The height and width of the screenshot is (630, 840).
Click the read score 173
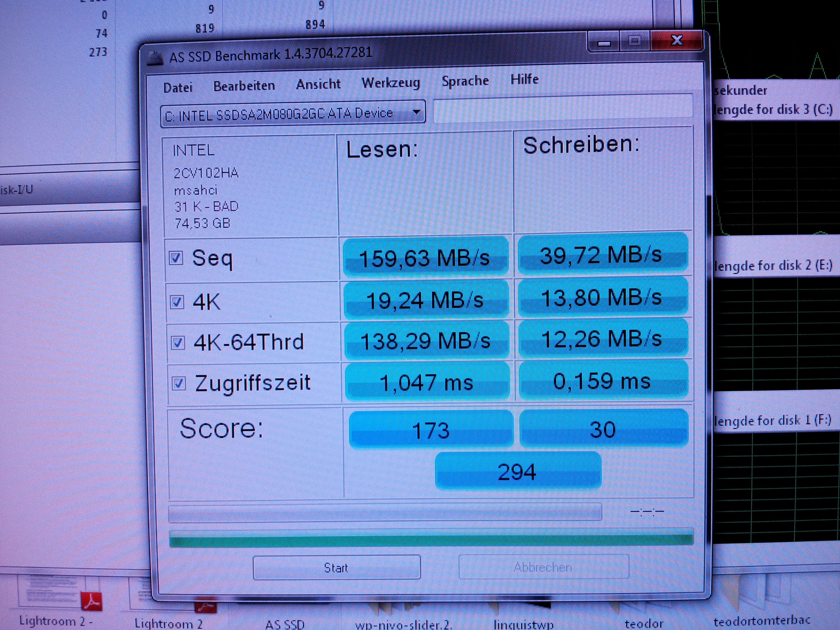point(431,430)
